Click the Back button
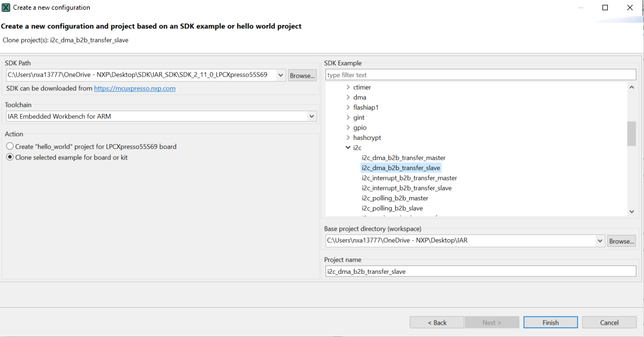The width and height of the screenshot is (644, 337). click(x=437, y=322)
